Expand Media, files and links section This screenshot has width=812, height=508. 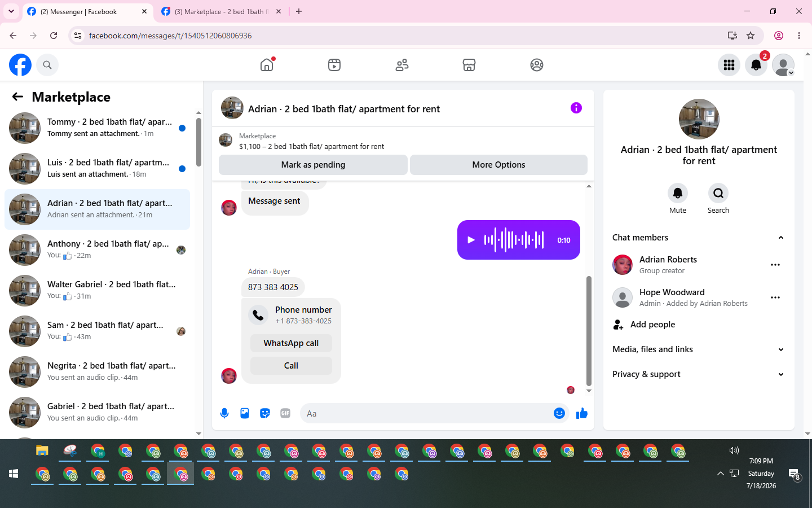[698, 349]
